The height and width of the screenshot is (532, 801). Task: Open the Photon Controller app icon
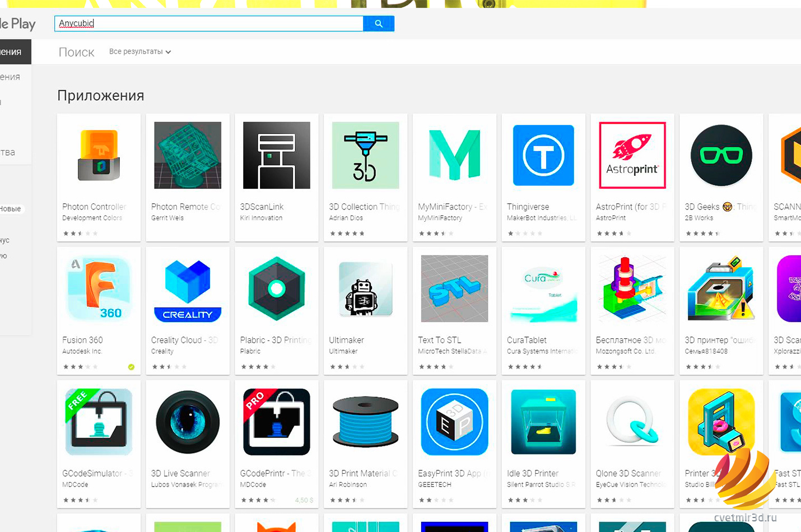99,155
